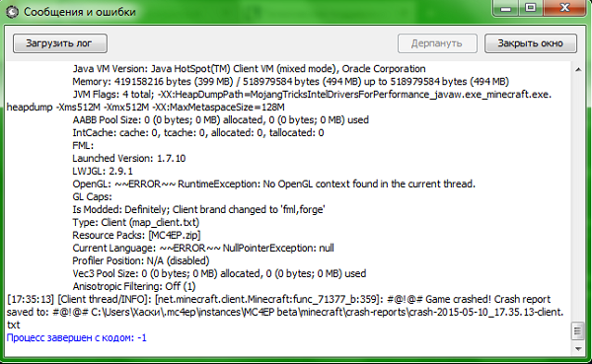Image resolution: width=592 pixels, height=364 pixels.
Task: Click the 'OpenGL: ~~ERROR~~ RuntimeException' line
Action: (x=273, y=183)
